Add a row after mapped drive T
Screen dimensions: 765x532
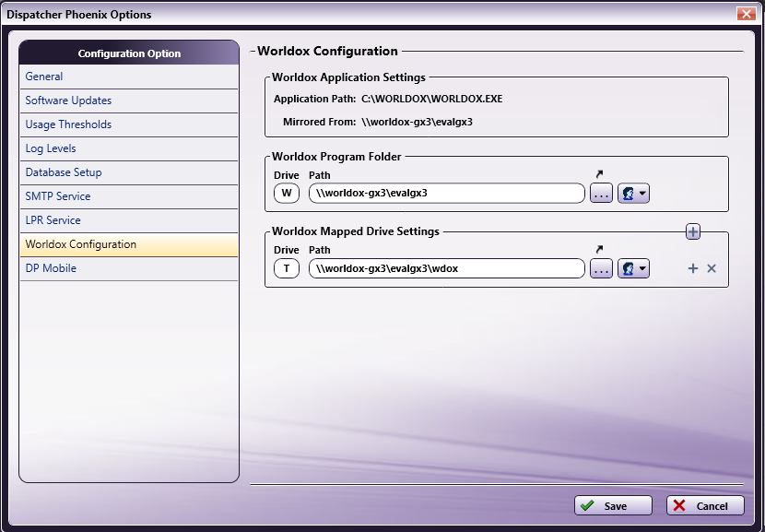693,268
